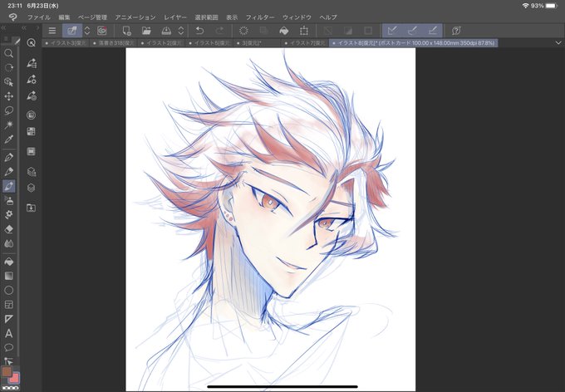Select the brown main color swatch

[x=7, y=372]
